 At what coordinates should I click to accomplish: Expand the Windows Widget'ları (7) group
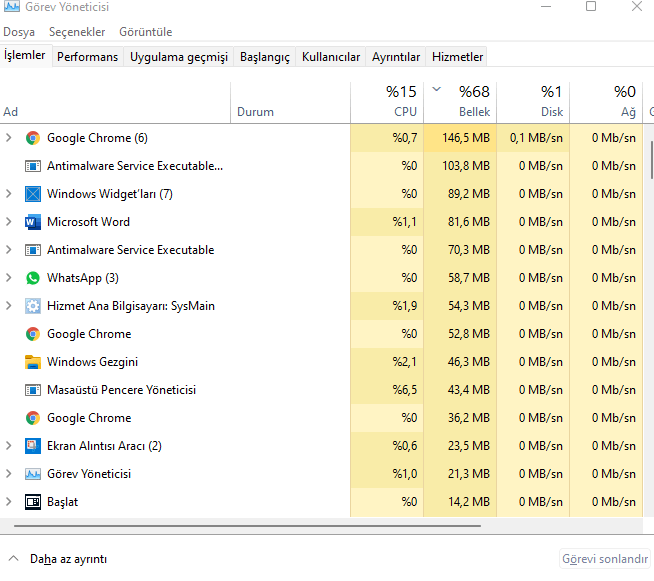tap(10, 194)
